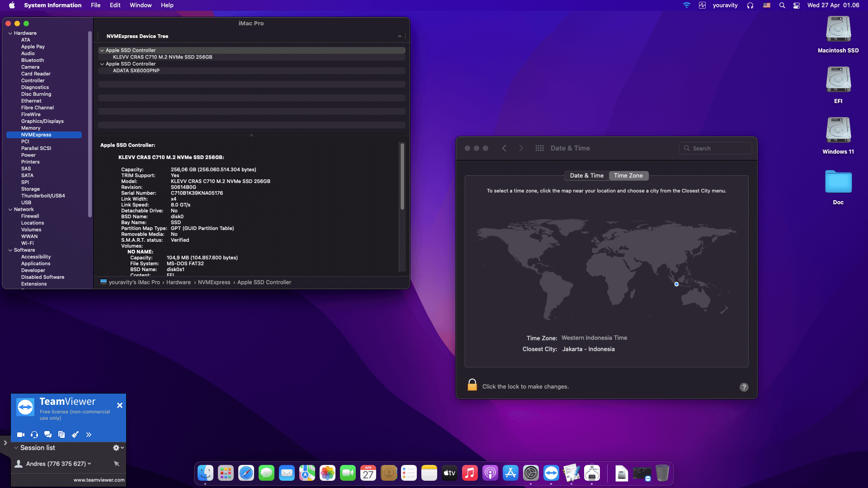Show all preferences grid button
Viewport: 868px width, 488px height.
tap(539, 148)
